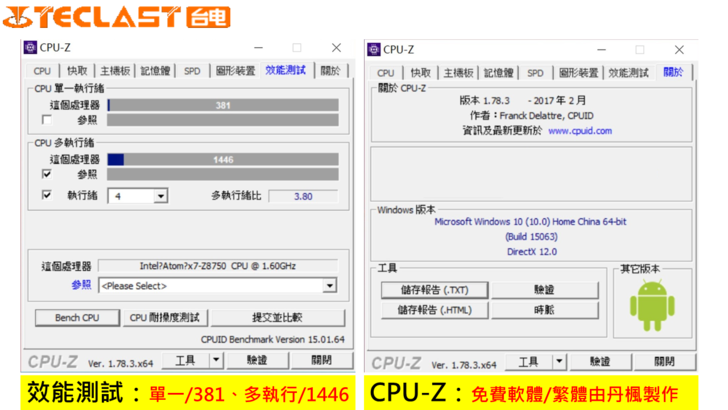Click CPU-Z app icon in benchmark window title bar
The height and width of the screenshot is (410, 728).
29,47
